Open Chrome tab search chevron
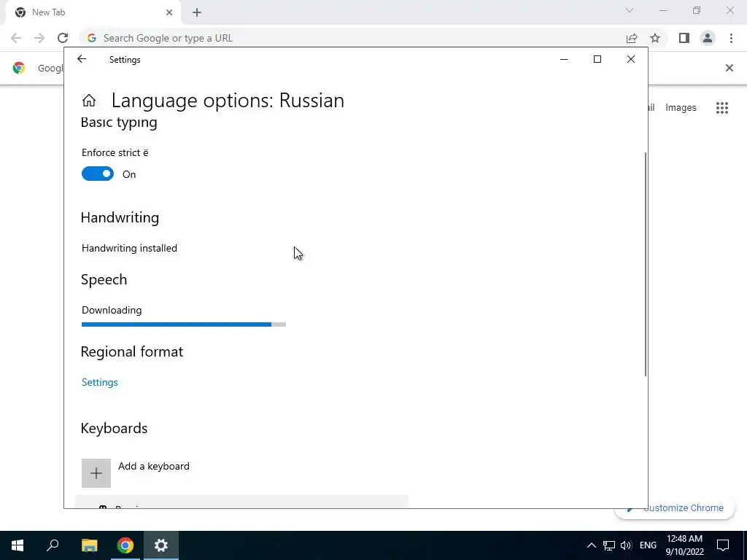Viewport: 747px width, 560px height. coord(630,10)
